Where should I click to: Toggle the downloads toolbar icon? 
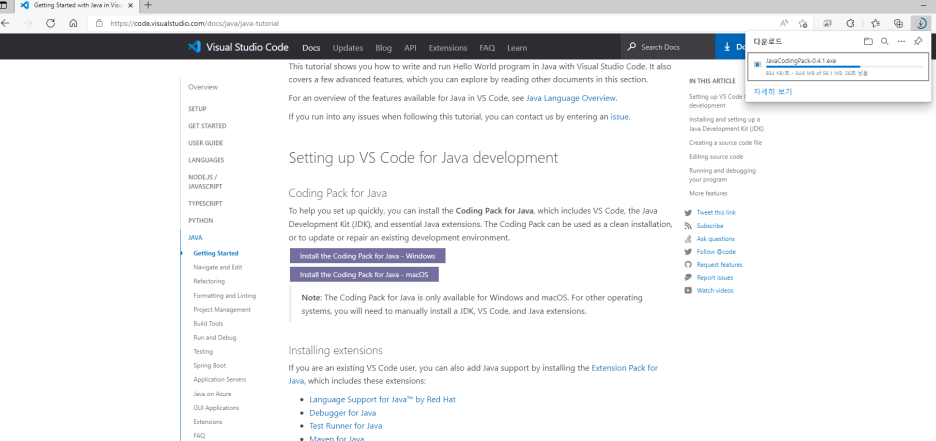tap(921, 23)
